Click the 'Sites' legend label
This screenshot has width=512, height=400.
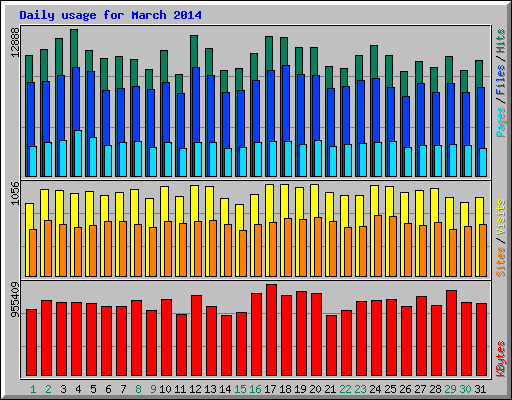[x=501, y=262]
